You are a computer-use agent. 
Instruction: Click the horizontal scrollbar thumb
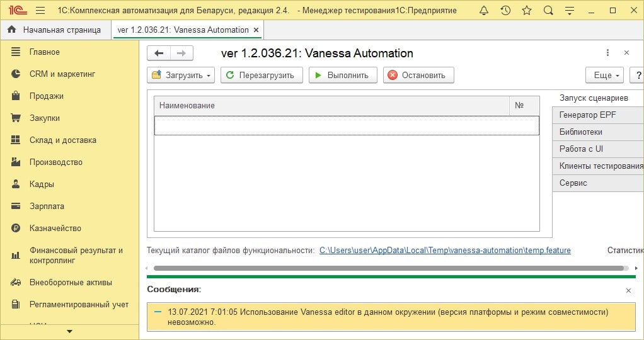[389, 268]
